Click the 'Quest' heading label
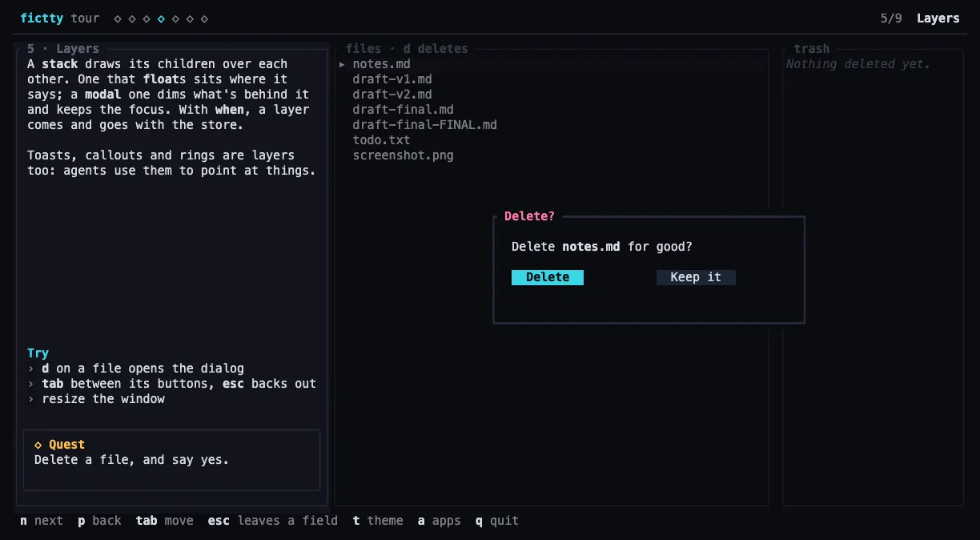Viewport: 980px width, 540px height. pyautogui.click(x=66, y=445)
